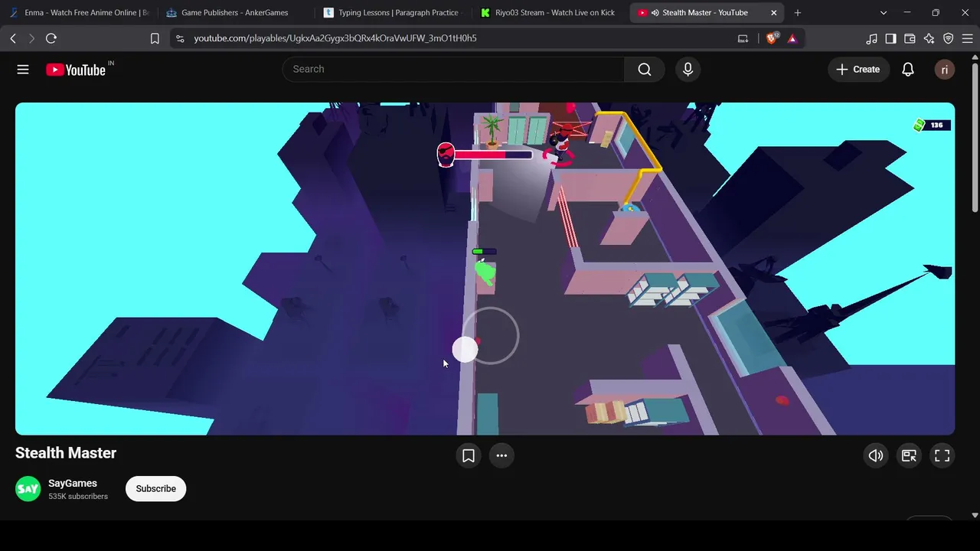Image resolution: width=980 pixels, height=551 pixels.
Task: Click the green player character
Action: click(485, 273)
